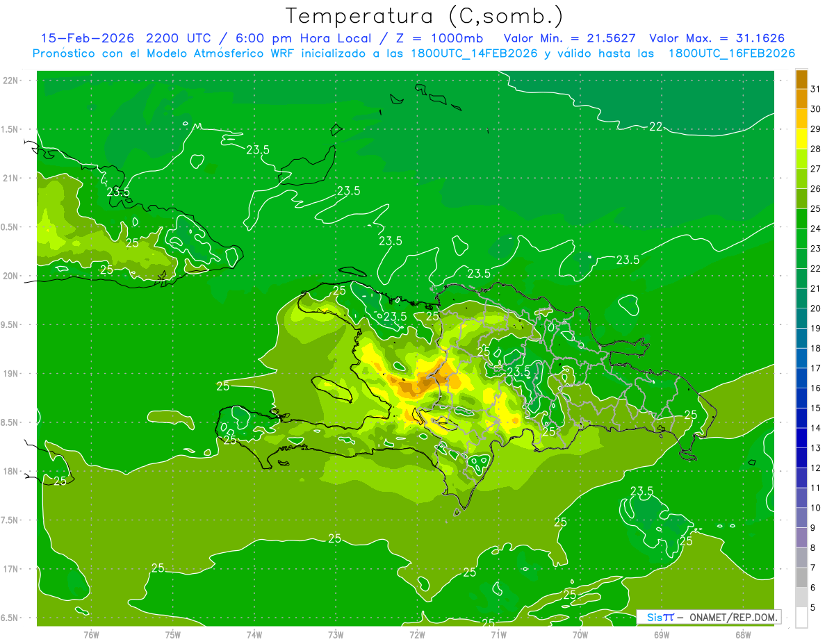Screen dimensions: 834x644
Task: Click the "Temperatura (C,somb.)" map title
Action: point(425,15)
